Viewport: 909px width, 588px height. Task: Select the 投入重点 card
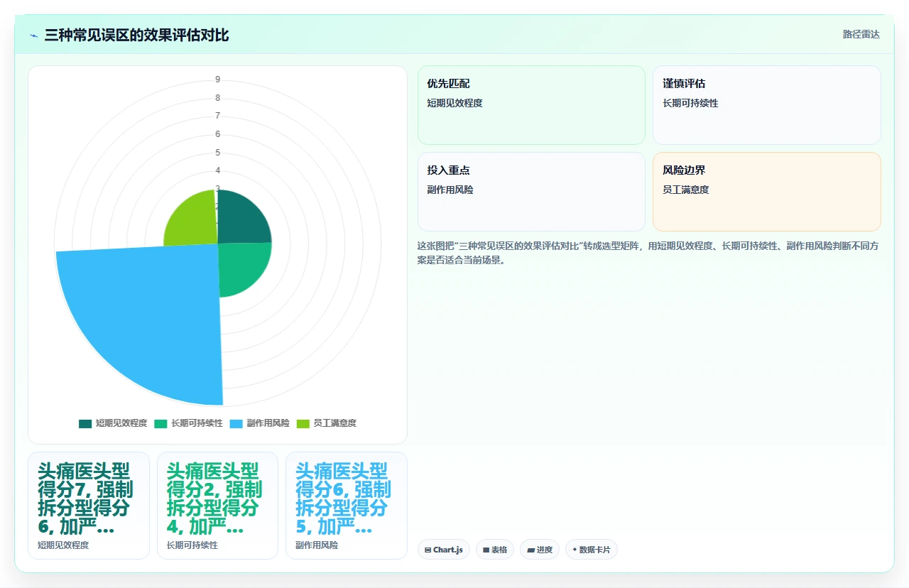click(531, 192)
